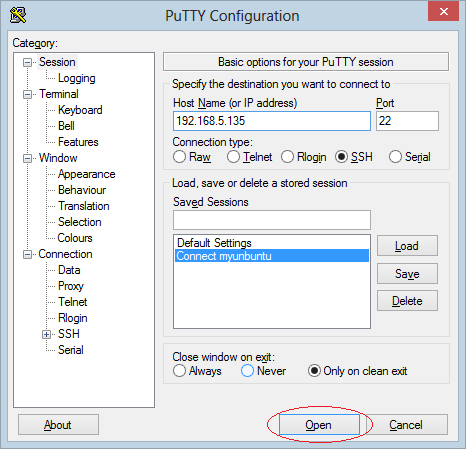Open the Bell settings category
Image resolution: width=466 pixels, height=449 pixels.
coord(66,126)
